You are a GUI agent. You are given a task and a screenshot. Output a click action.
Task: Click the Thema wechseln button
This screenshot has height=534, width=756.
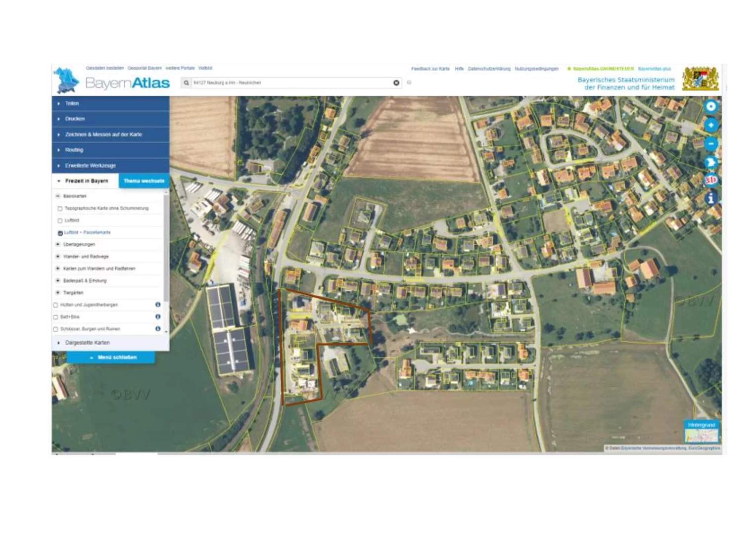click(x=143, y=181)
